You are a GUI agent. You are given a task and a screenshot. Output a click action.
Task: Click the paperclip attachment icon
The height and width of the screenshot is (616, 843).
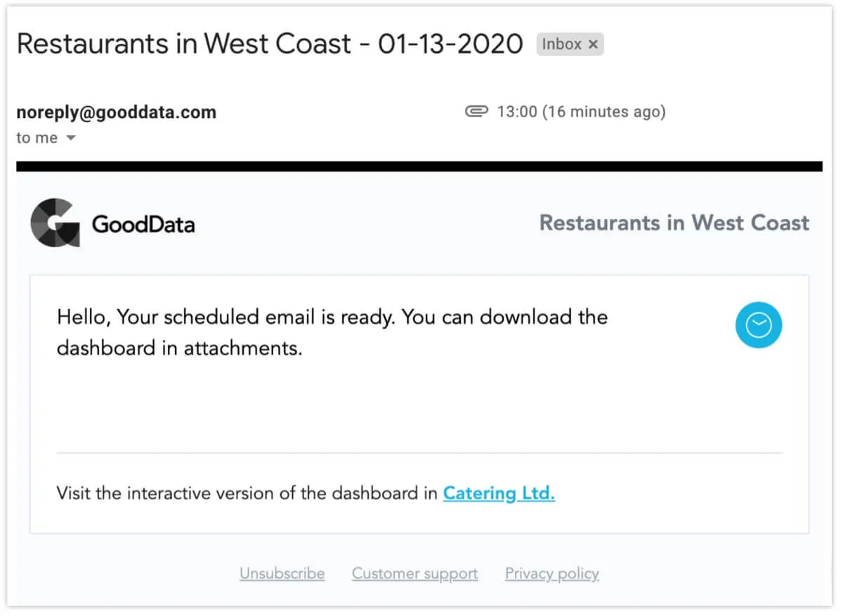tap(476, 112)
